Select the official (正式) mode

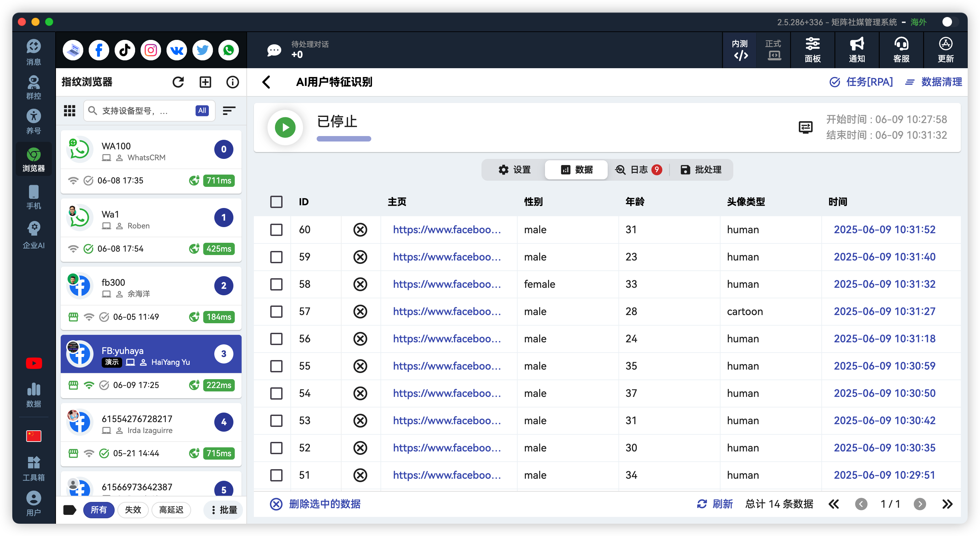pos(773,50)
